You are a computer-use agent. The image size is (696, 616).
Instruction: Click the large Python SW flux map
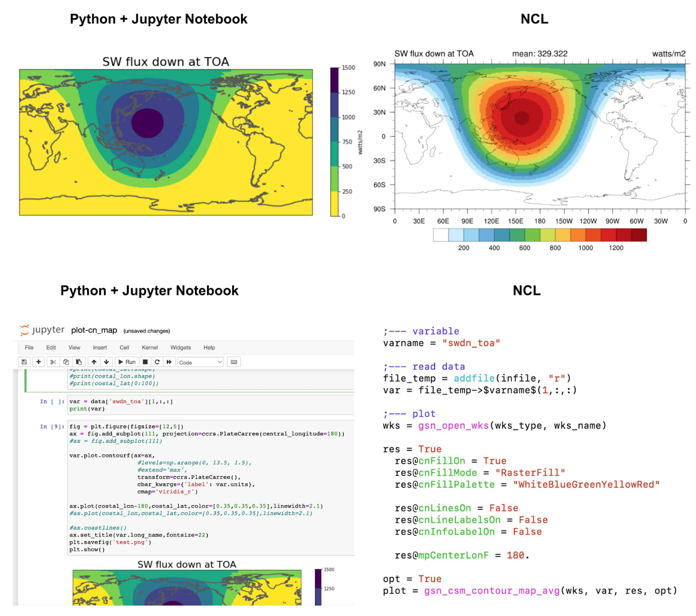pyautogui.click(x=166, y=142)
